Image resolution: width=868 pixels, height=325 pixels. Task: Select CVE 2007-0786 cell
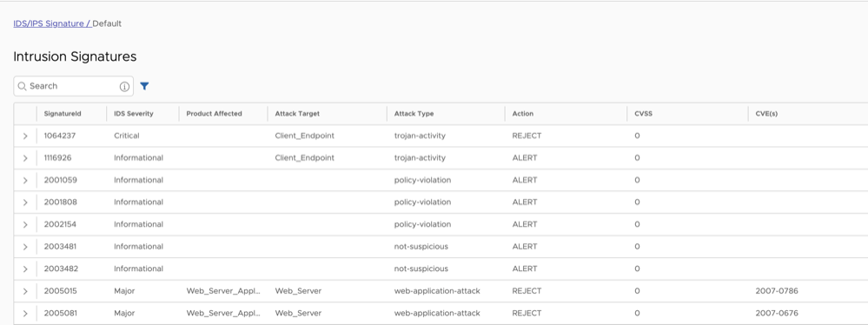click(x=777, y=290)
